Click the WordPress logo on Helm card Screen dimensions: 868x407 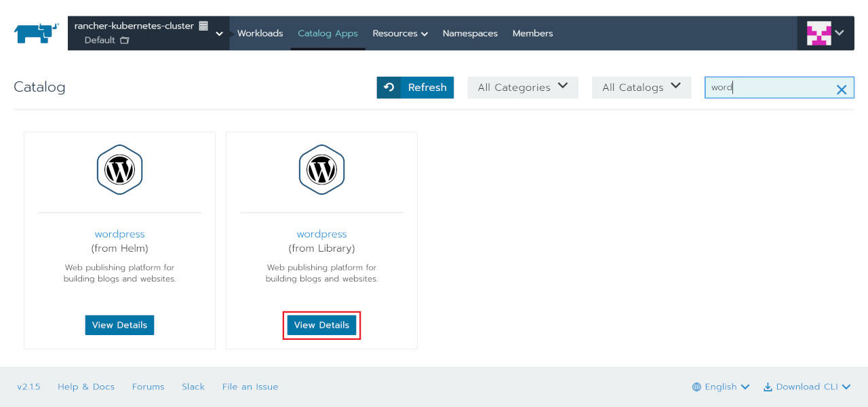pos(119,170)
